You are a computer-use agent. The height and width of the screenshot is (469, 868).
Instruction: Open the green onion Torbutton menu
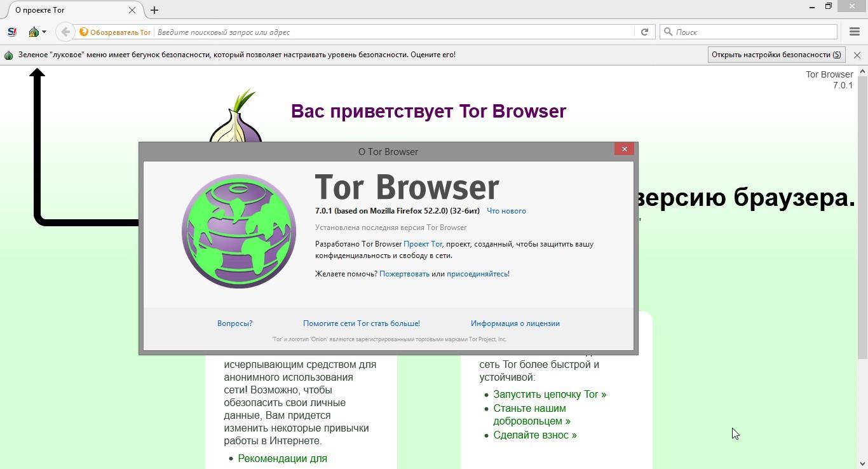pos(37,32)
